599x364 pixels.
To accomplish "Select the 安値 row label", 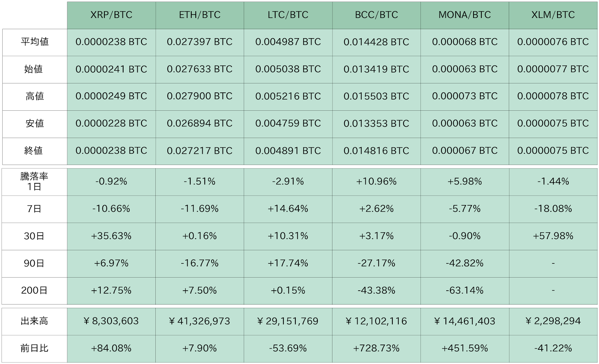I will click(x=34, y=123).
